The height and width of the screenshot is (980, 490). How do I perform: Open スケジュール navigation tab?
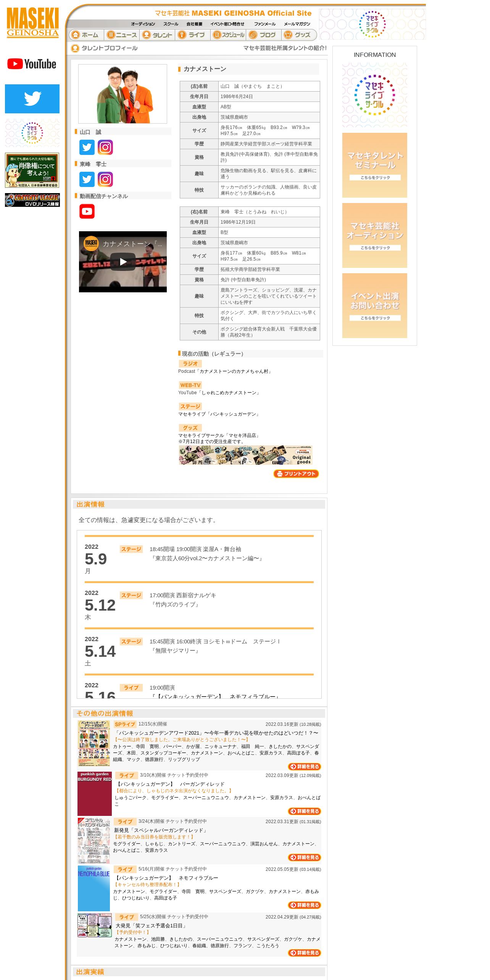point(228,35)
